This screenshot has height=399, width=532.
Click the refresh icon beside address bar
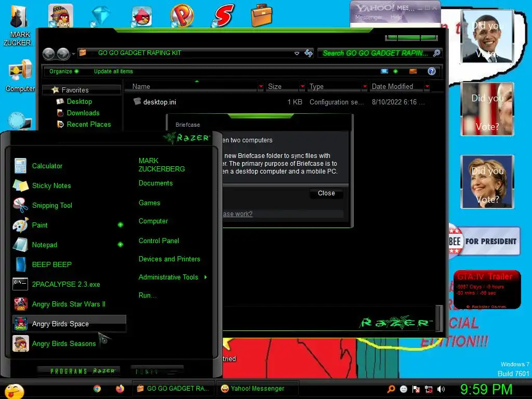[309, 53]
